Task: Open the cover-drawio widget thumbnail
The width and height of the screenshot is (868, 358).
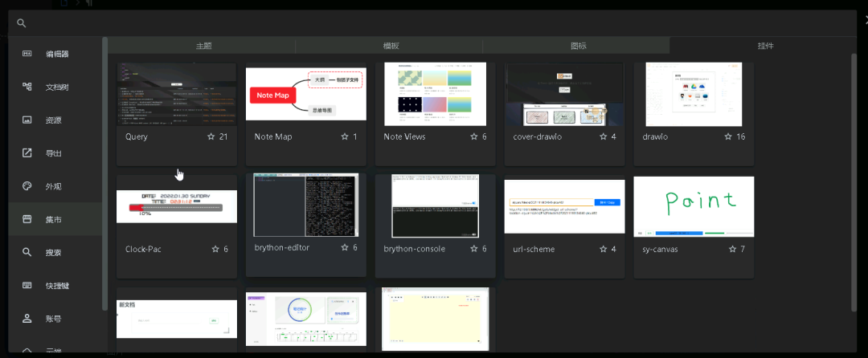Action: tap(565, 95)
